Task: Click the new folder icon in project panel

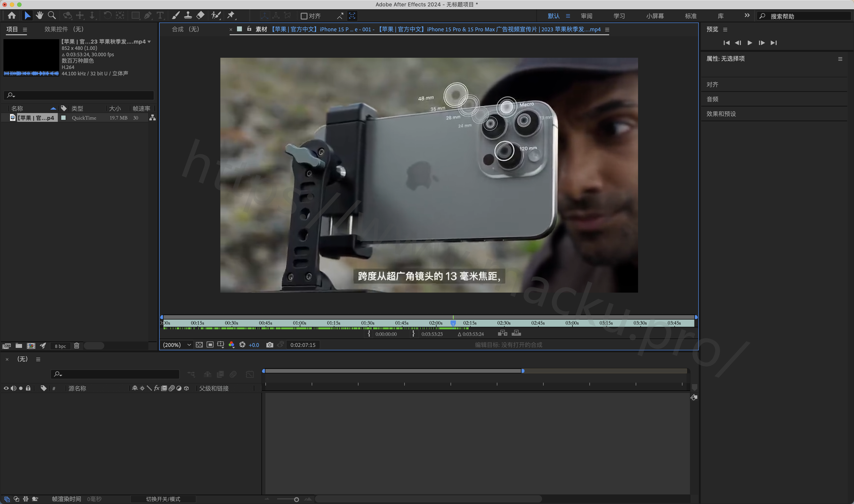Action: coord(19,346)
